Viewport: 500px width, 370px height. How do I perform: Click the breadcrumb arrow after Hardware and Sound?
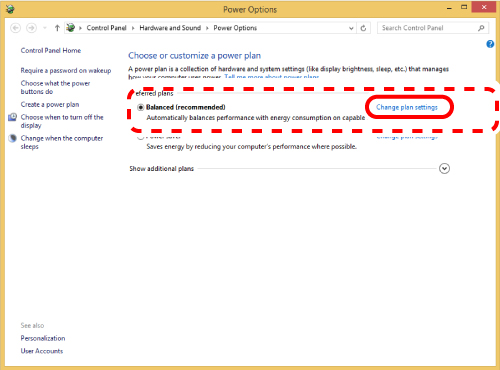207,28
